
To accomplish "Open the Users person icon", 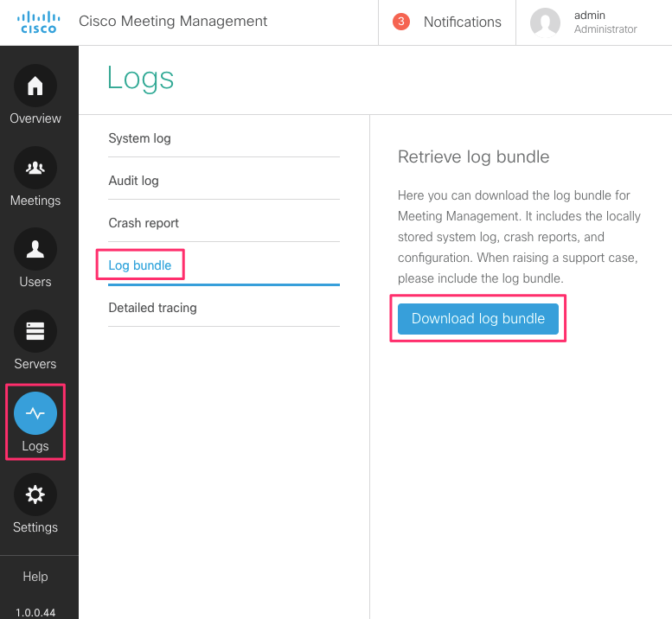I will [35, 249].
